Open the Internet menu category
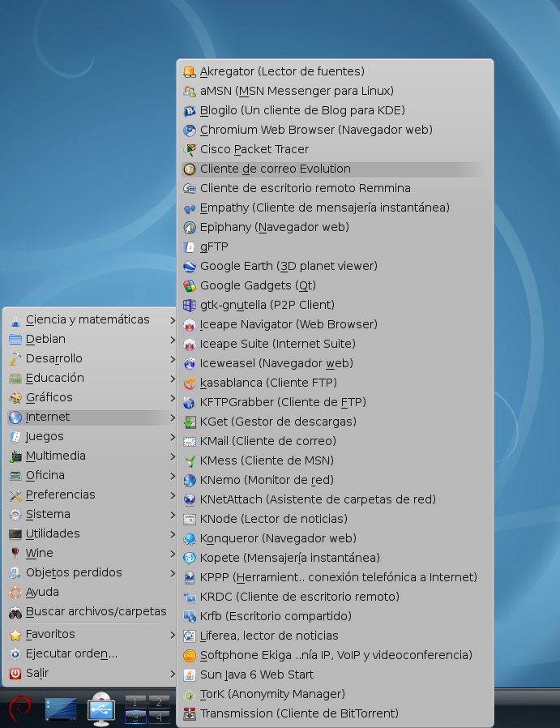The image size is (560, 728). [x=91, y=418]
